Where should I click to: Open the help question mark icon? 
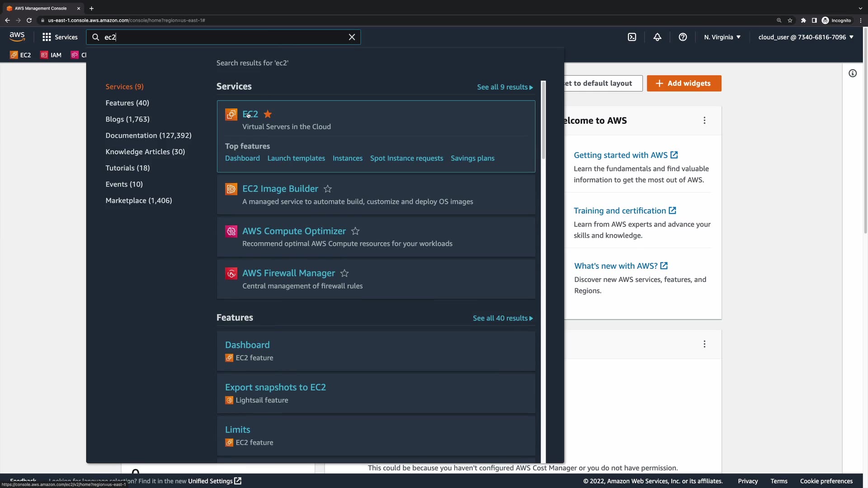683,37
